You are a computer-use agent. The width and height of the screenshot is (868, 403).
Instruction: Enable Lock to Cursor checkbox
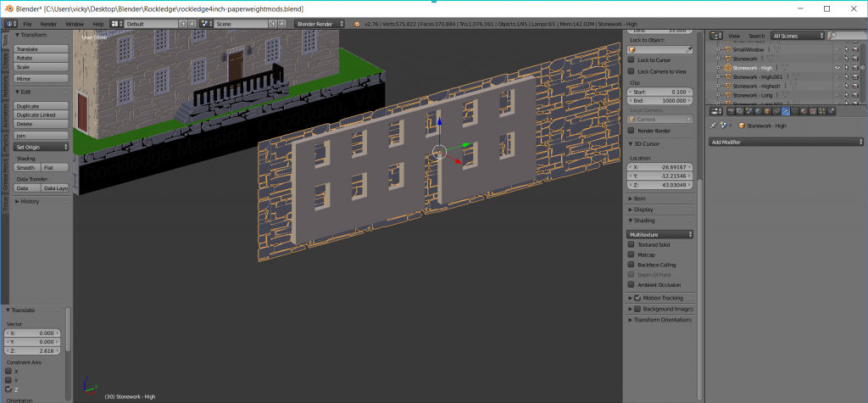[631, 60]
